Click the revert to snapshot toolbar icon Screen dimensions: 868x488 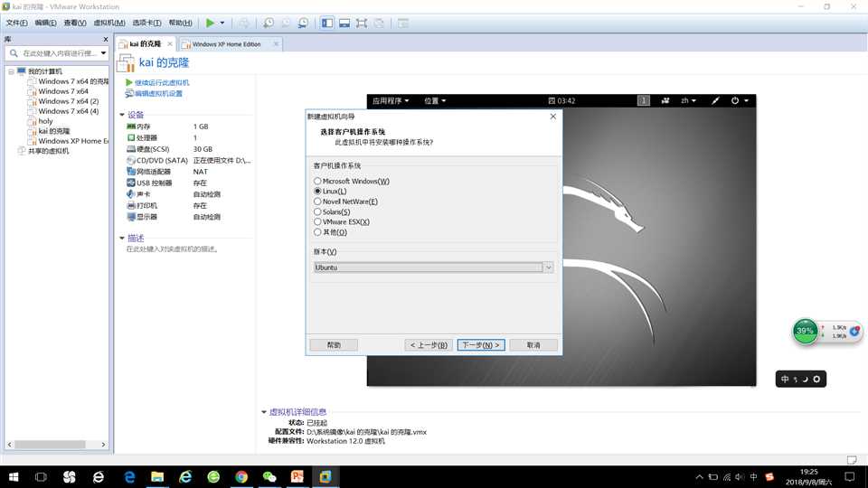(286, 23)
